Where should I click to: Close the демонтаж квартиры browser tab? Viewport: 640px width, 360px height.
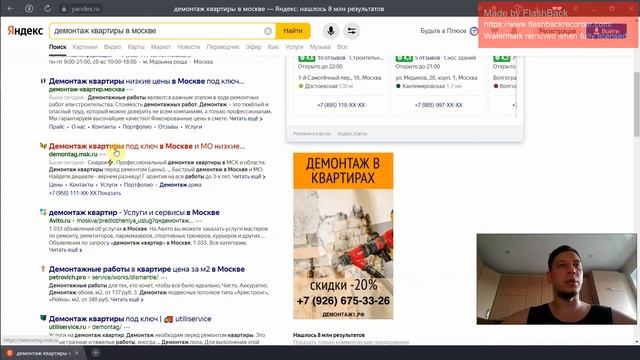(x=76, y=353)
